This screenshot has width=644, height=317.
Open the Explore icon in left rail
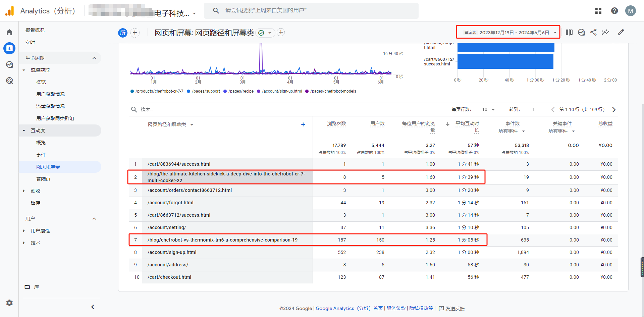pyautogui.click(x=9, y=64)
